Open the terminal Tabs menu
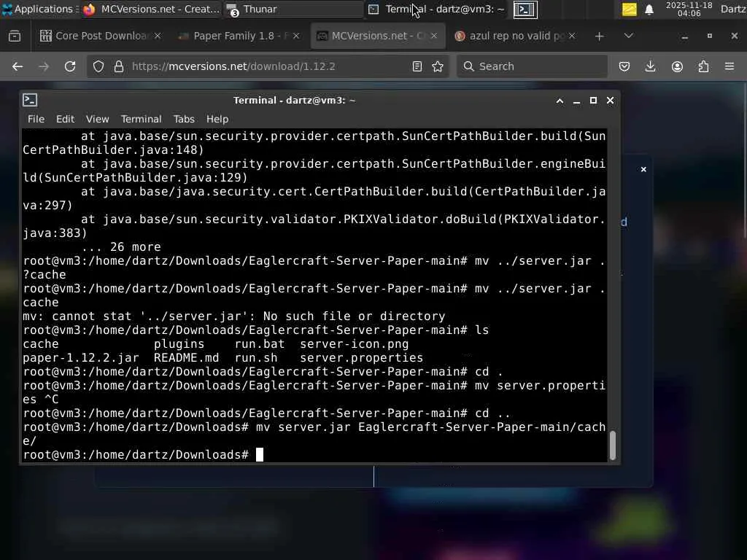747x560 pixels. pos(184,119)
